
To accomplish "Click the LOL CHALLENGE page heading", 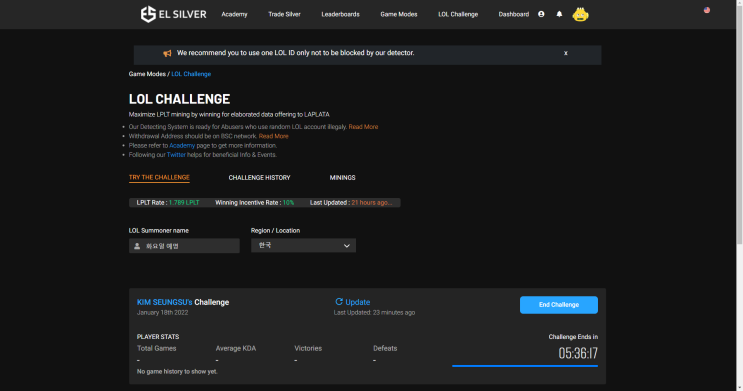I will (180, 99).
